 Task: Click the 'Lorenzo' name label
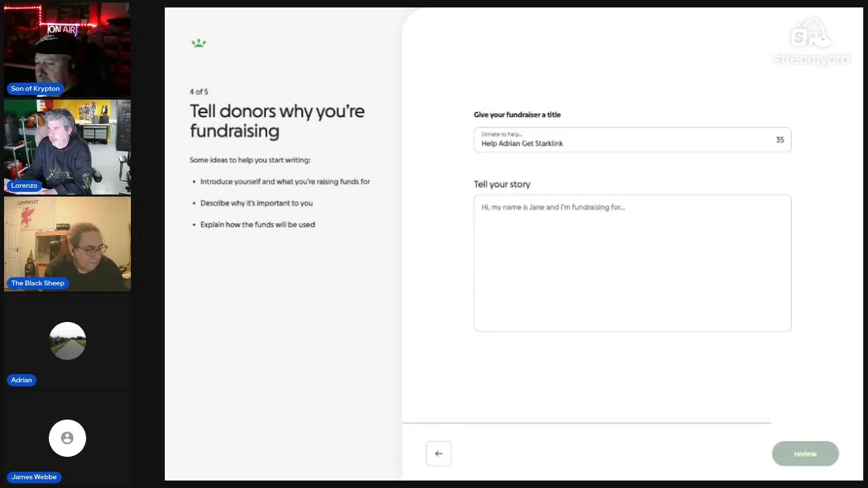point(24,186)
